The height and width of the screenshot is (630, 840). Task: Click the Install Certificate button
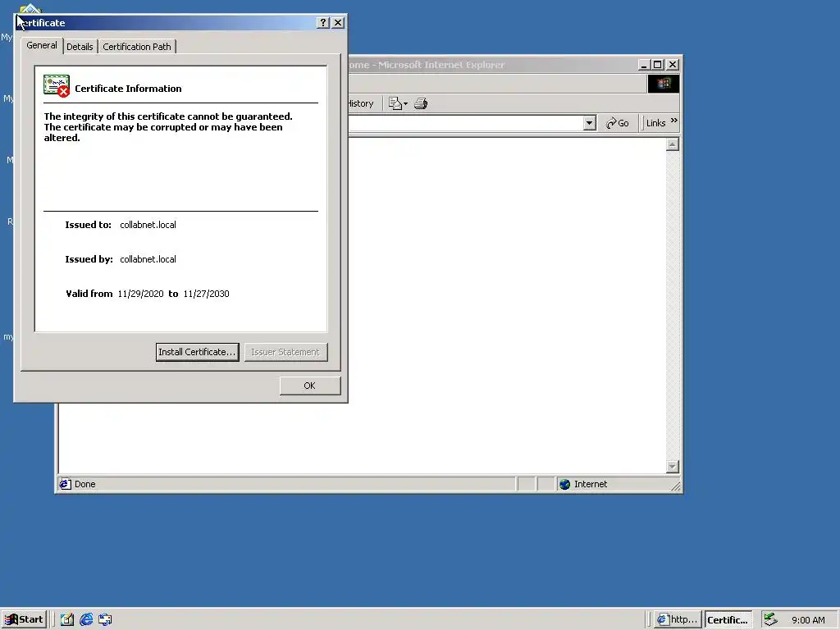pyautogui.click(x=197, y=352)
